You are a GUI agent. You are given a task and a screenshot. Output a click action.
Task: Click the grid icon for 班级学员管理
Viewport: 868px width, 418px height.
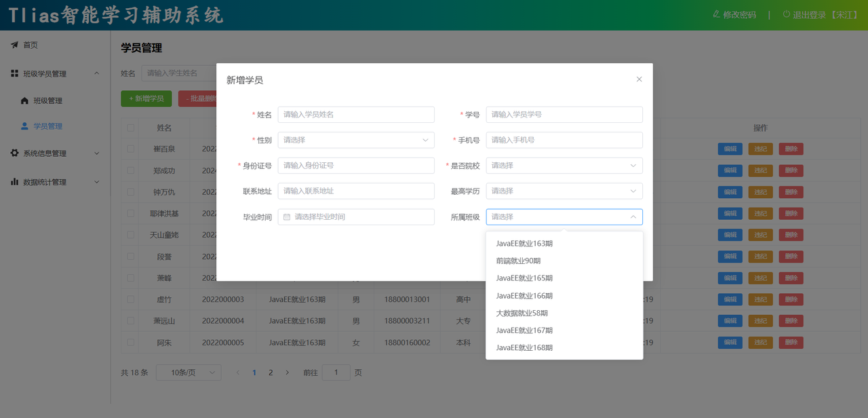tap(14, 73)
